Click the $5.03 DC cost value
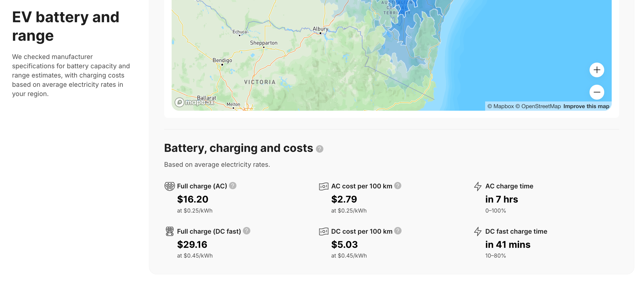This screenshot has height=284, width=644. click(344, 245)
